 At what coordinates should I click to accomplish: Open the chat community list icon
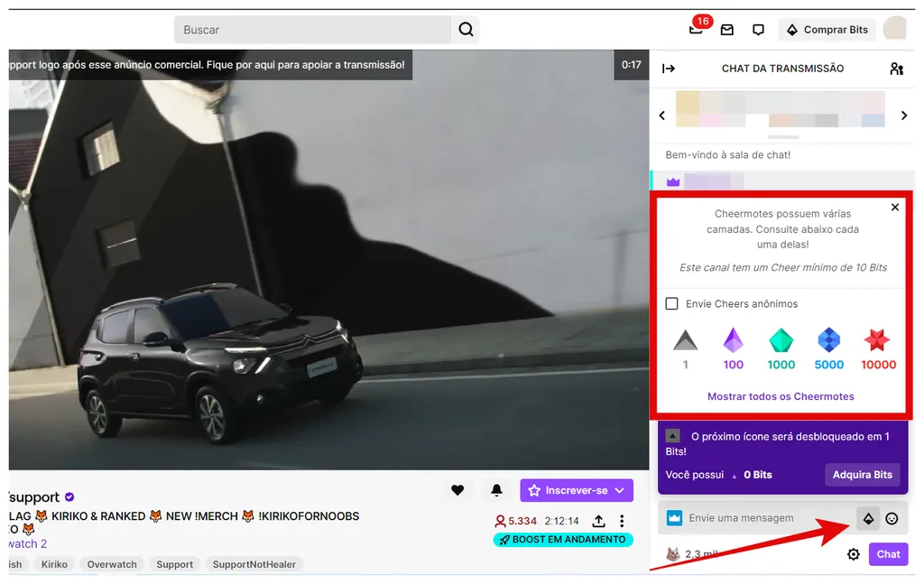[897, 69]
